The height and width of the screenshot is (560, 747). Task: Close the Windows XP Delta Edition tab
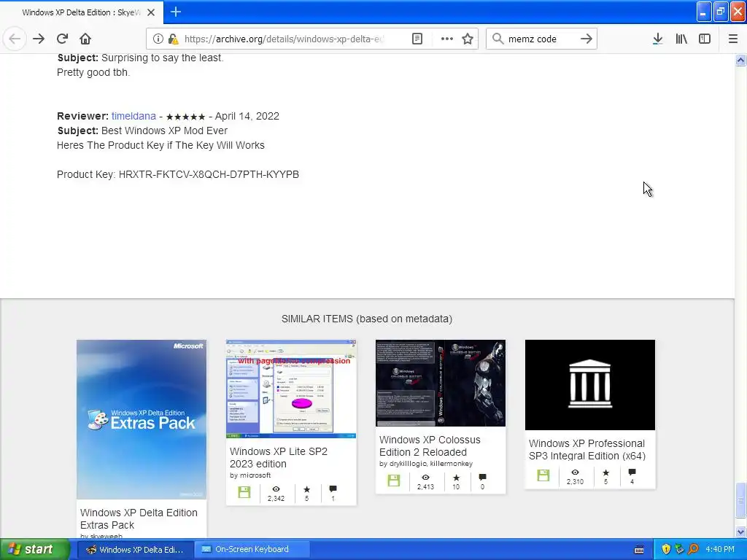click(151, 12)
